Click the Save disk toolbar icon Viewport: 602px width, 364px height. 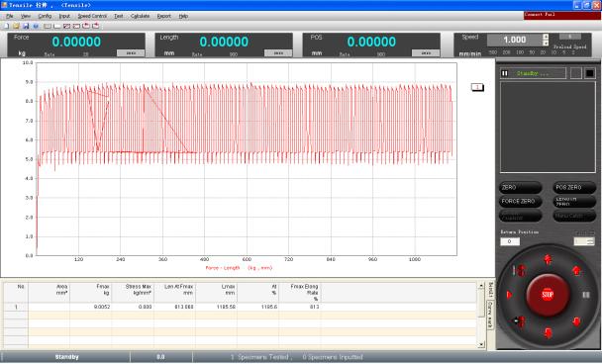[x=26, y=26]
